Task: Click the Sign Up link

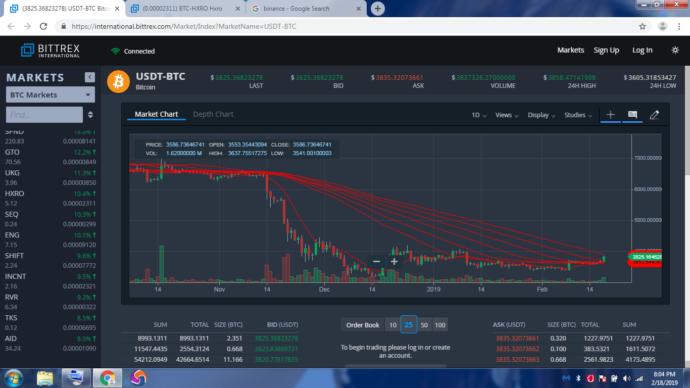Action: point(606,50)
